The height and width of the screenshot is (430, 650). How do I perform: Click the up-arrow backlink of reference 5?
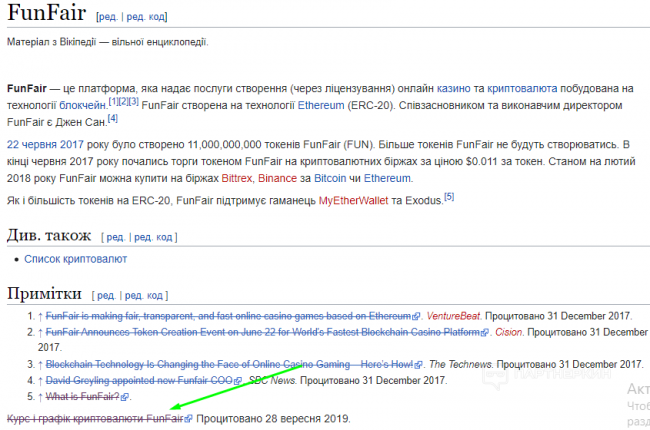(39, 397)
